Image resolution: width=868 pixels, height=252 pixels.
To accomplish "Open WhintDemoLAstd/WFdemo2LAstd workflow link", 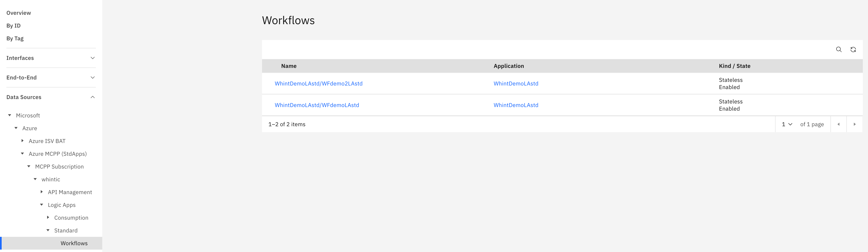I will pos(318,83).
